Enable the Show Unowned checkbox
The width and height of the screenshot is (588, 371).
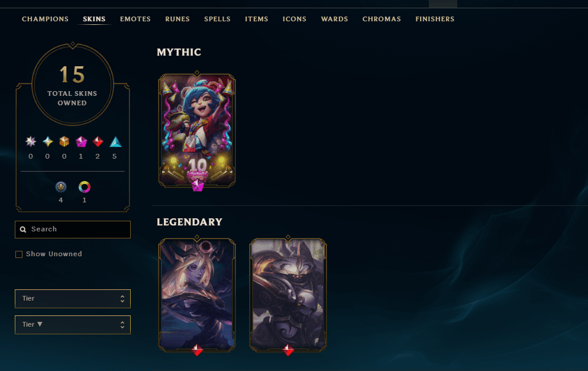point(19,254)
